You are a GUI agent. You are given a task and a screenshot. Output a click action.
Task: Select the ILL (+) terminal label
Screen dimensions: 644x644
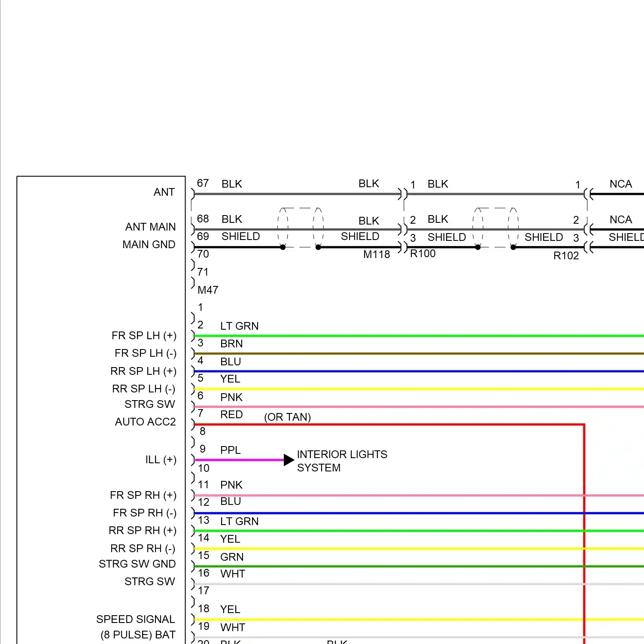(161, 459)
